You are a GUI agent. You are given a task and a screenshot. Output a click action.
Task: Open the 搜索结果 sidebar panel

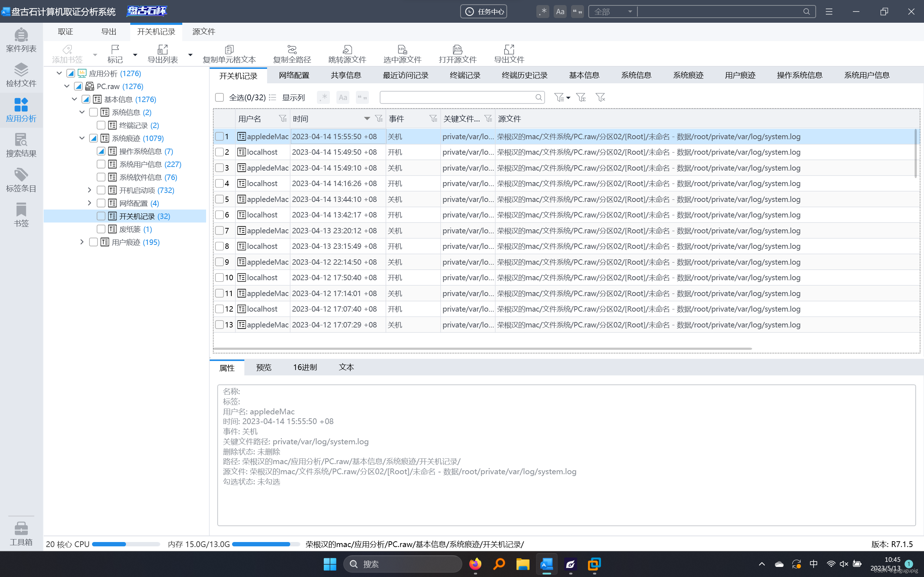tap(21, 145)
